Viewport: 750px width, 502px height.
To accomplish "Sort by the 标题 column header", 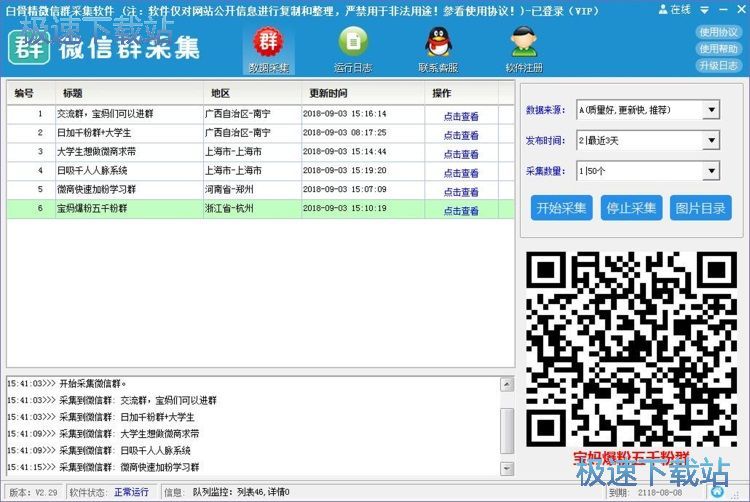I will (130, 93).
